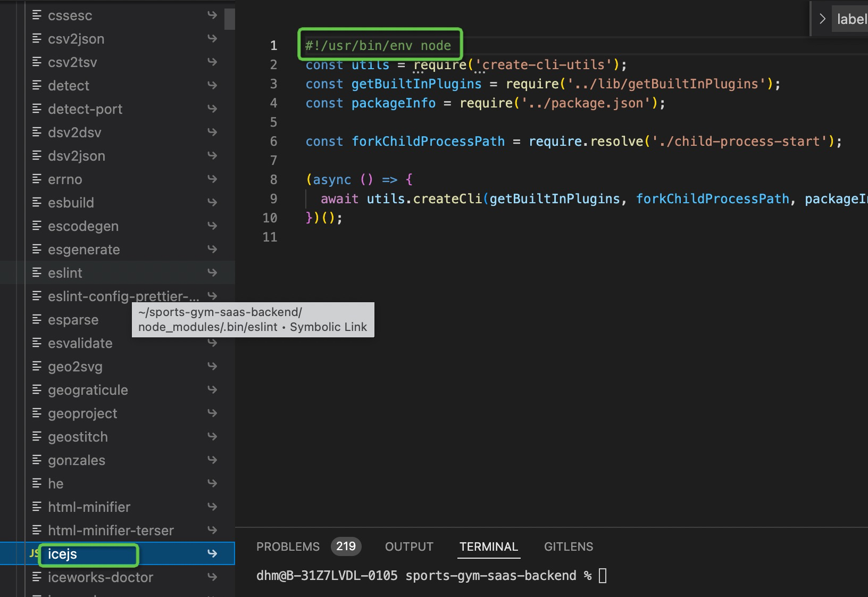
Task: Click the symlink arrow next to geoproject
Action: click(x=212, y=413)
